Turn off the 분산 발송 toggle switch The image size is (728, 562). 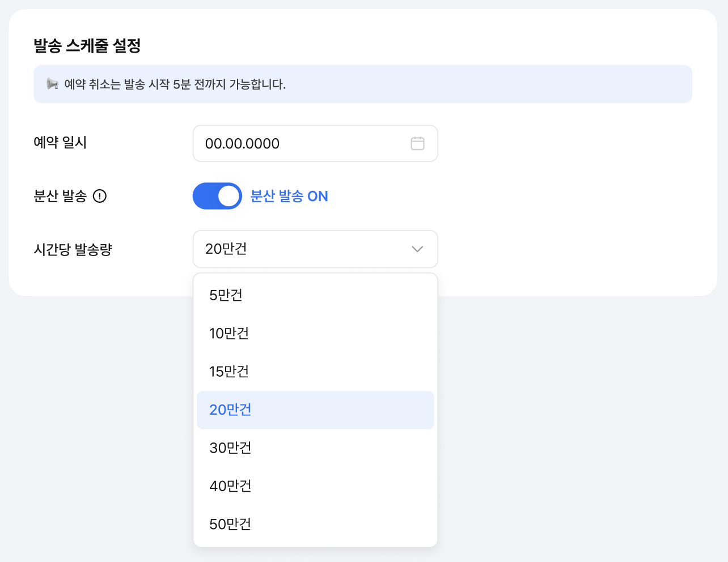(x=217, y=196)
